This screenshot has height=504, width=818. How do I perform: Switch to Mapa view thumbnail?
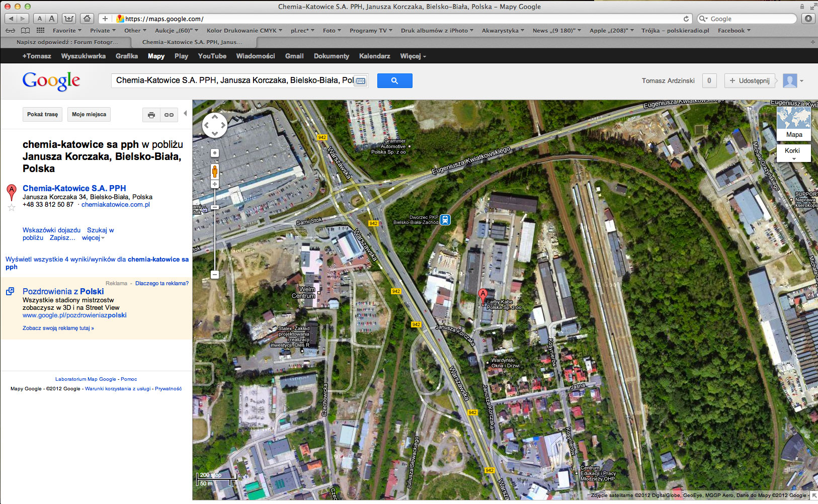pos(793,123)
